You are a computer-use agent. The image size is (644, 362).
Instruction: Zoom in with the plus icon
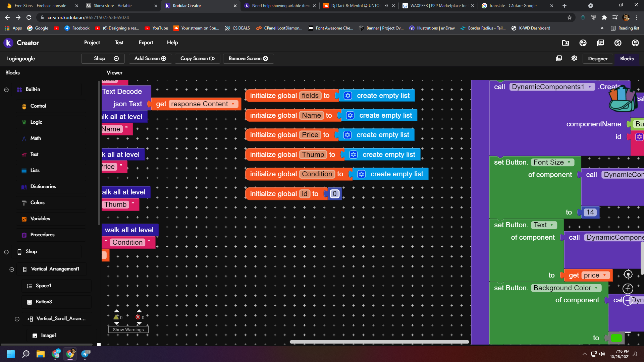tap(628, 288)
